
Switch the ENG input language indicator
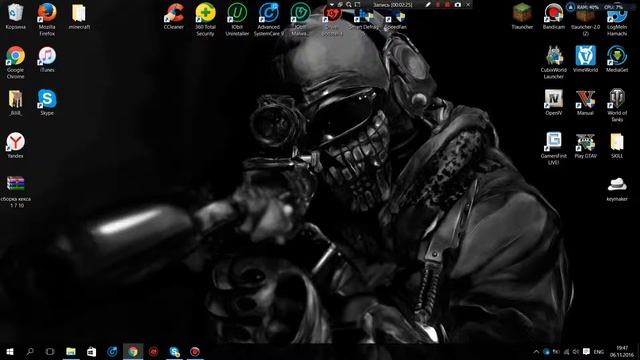coord(599,352)
